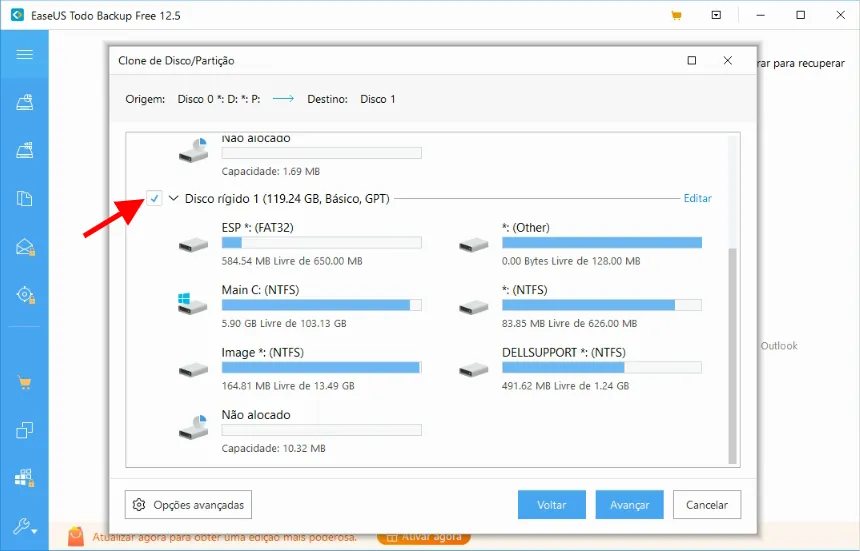Click the Cancelar button
The width and height of the screenshot is (860, 551).
(707, 505)
